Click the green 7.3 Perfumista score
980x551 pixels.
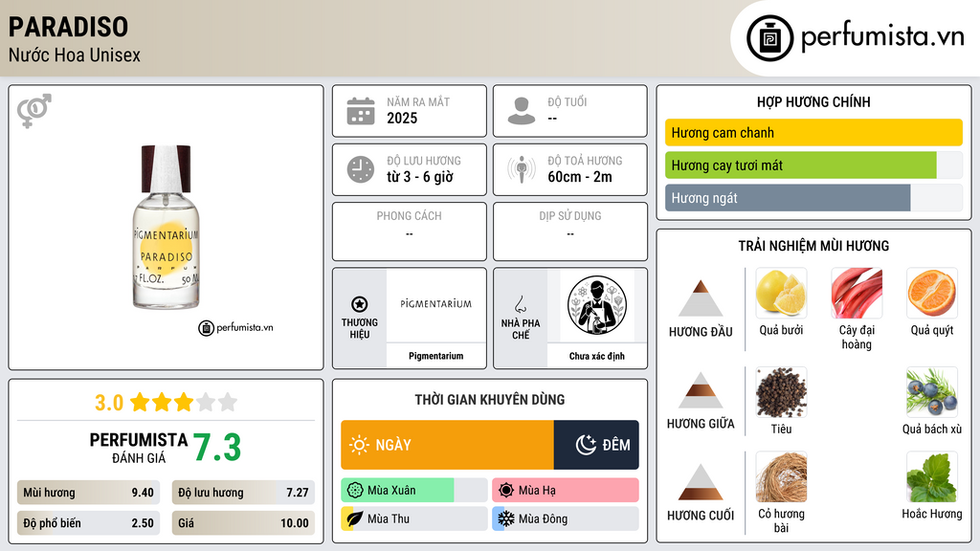[217, 448]
